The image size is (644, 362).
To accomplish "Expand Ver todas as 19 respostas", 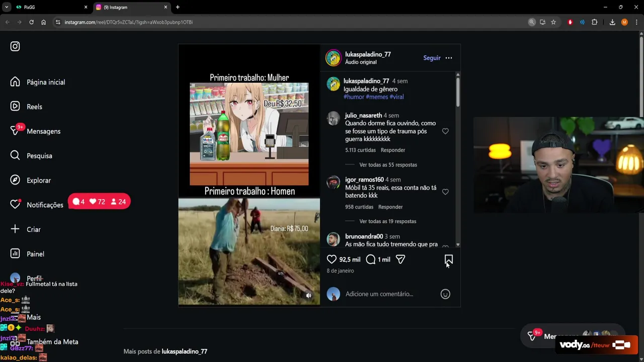I will click(387, 221).
